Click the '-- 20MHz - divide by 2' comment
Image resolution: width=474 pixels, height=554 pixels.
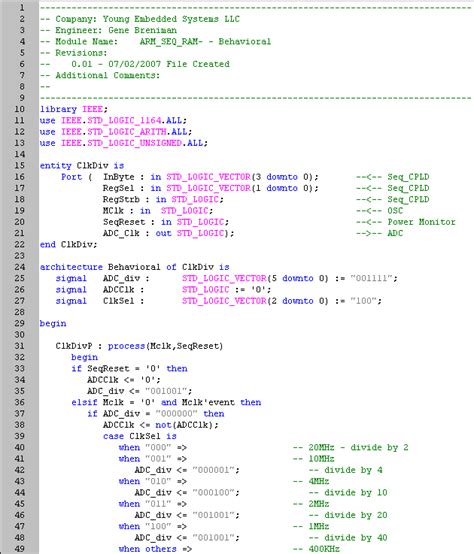point(350,448)
